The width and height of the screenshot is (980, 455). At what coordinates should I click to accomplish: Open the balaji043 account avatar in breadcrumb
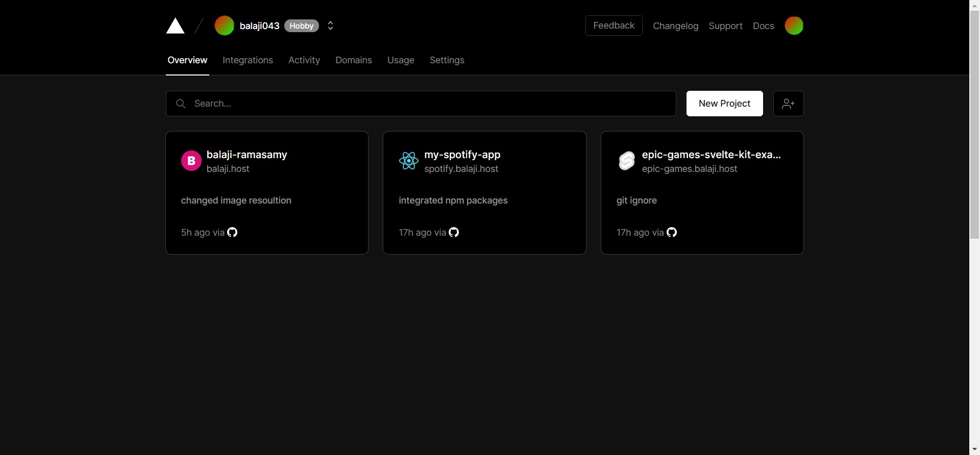point(224,26)
